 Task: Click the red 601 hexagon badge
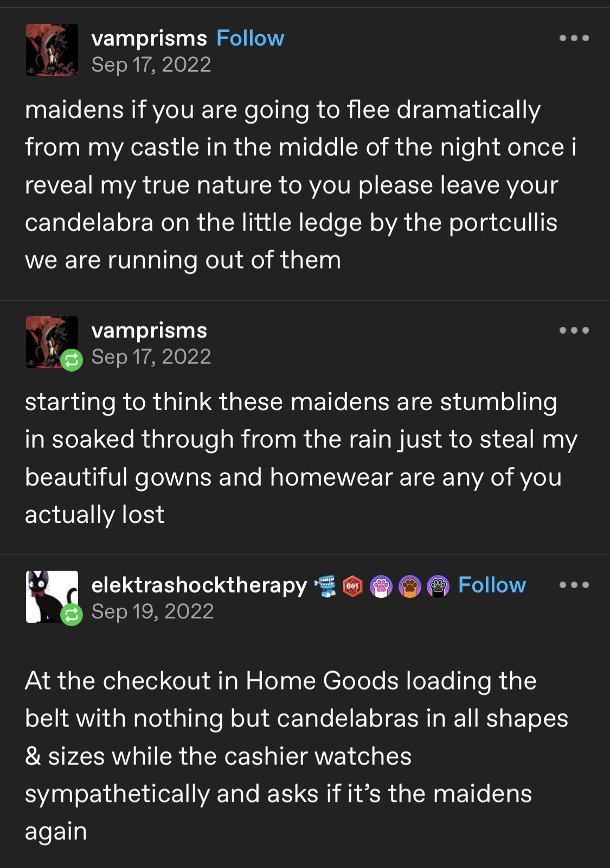[x=353, y=586]
